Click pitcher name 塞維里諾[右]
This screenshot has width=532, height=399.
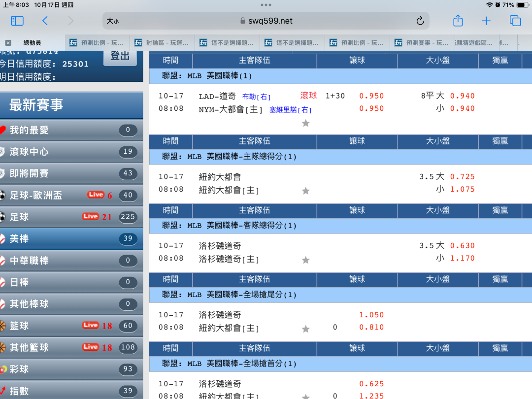tap(291, 109)
